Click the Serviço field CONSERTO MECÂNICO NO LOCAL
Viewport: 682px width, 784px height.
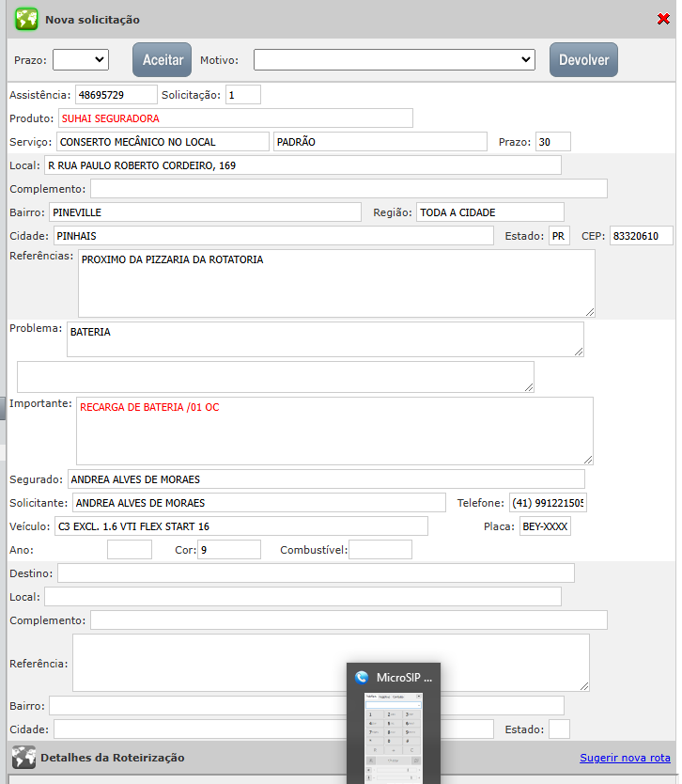163,142
